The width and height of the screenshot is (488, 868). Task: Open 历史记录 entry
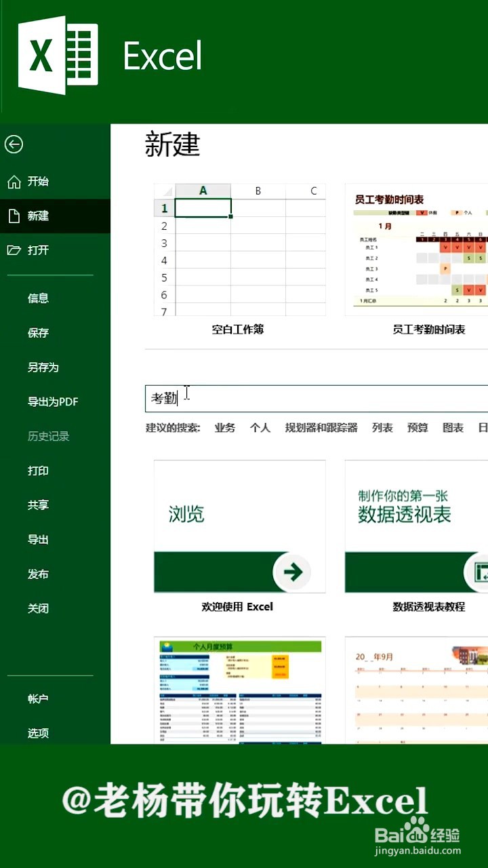click(x=49, y=436)
